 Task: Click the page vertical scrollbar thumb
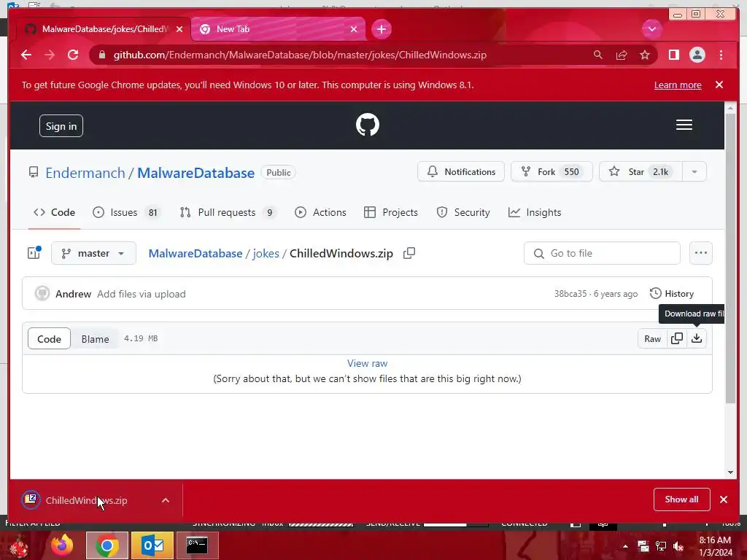(x=730, y=258)
